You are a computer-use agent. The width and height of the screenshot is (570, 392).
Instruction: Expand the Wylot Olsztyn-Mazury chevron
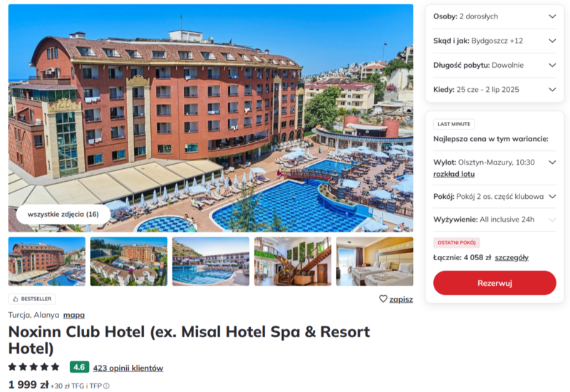coord(552,163)
